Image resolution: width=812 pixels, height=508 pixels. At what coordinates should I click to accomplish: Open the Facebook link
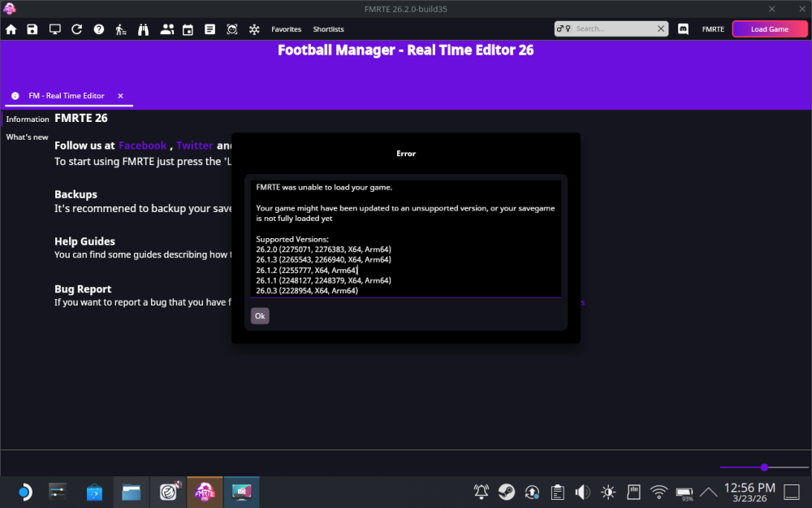[142, 145]
